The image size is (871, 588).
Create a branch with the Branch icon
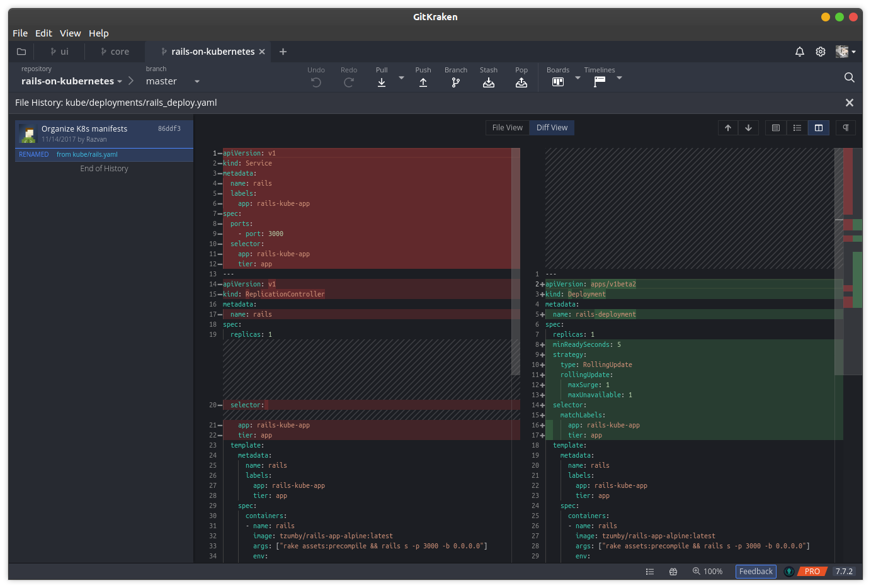pos(456,82)
